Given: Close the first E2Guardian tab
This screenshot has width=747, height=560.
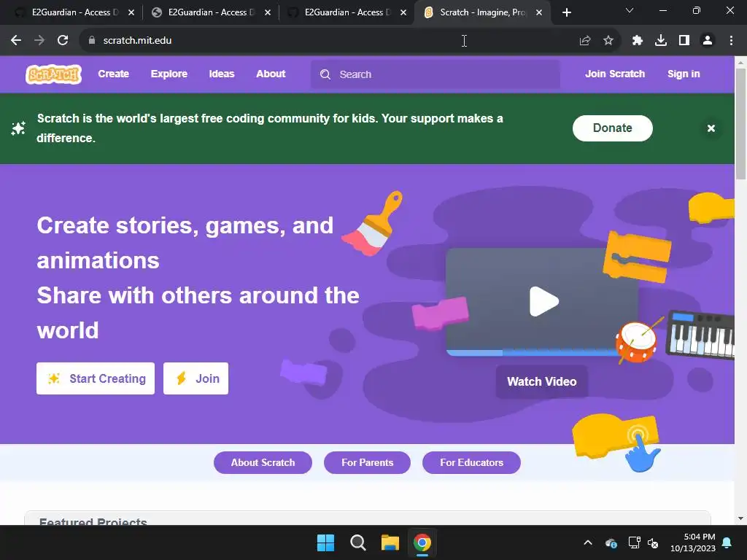Looking at the screenshot, I should 131,13.
